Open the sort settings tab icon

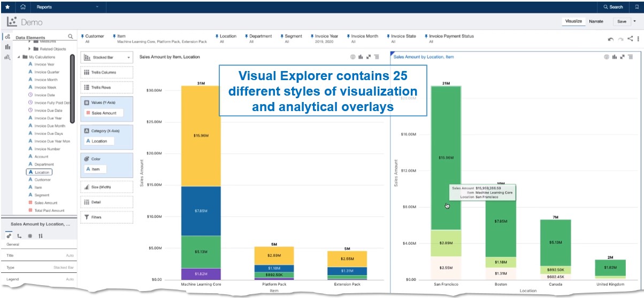(41, 236)
